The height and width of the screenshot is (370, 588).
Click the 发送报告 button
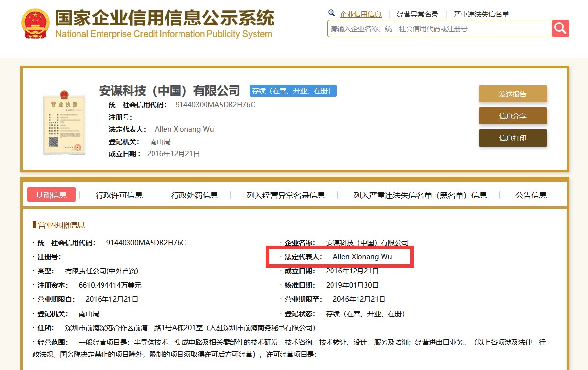(512, 93)
